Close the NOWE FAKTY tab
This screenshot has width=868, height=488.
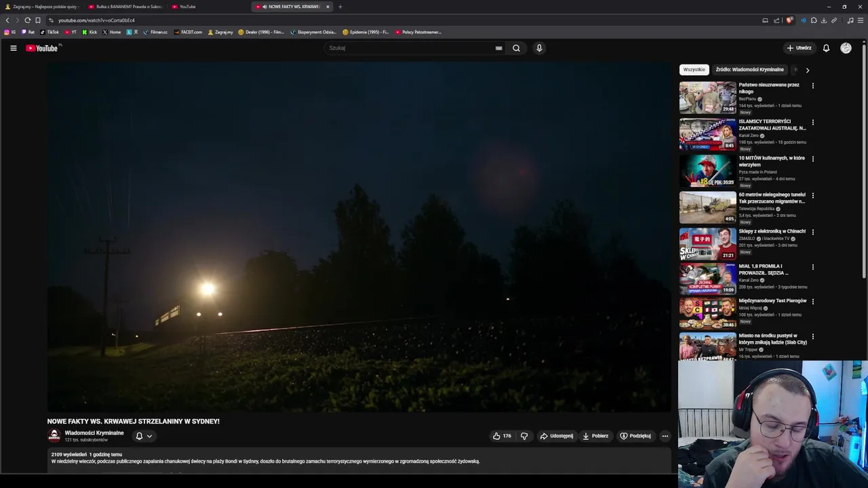click(328, 7)
